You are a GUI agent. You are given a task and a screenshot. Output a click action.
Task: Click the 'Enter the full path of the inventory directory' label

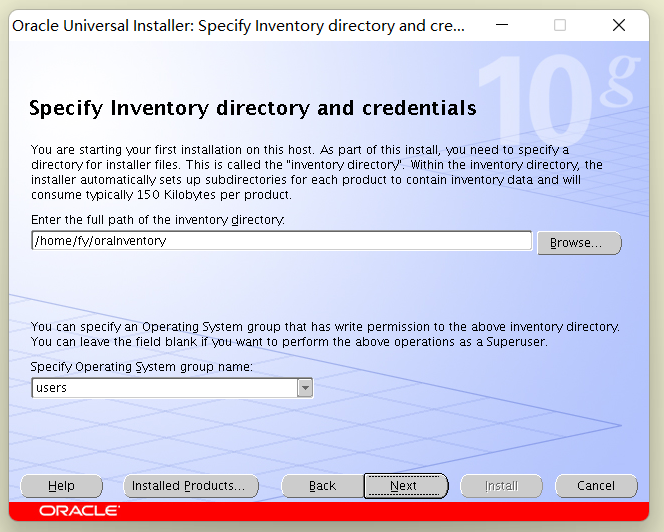[x=158, y=220]
